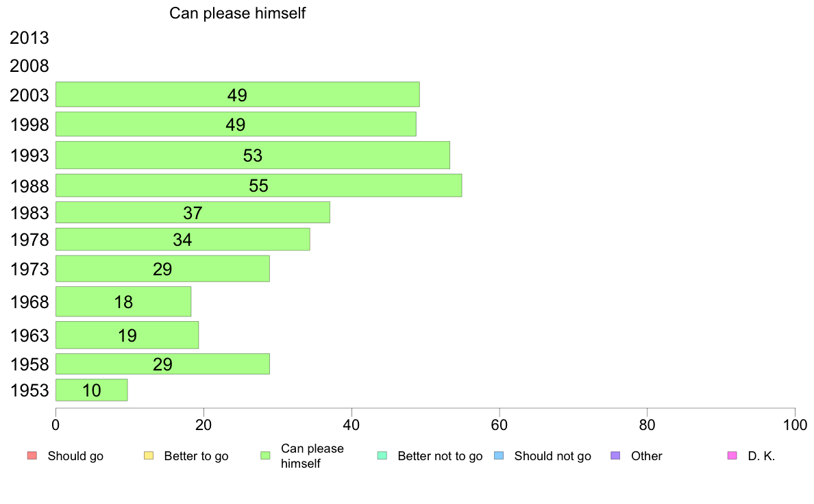Click the 2008 year label
Image resolution: width=814 pixels, height=504 pixels.
pos(29,66)
